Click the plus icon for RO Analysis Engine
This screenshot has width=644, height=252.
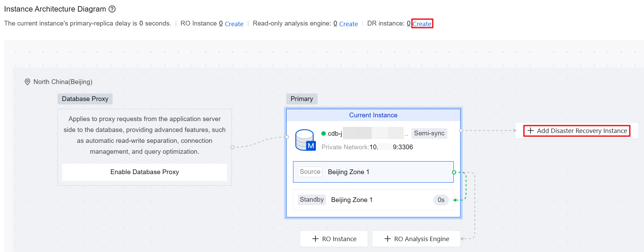click(x=387, y=239)
